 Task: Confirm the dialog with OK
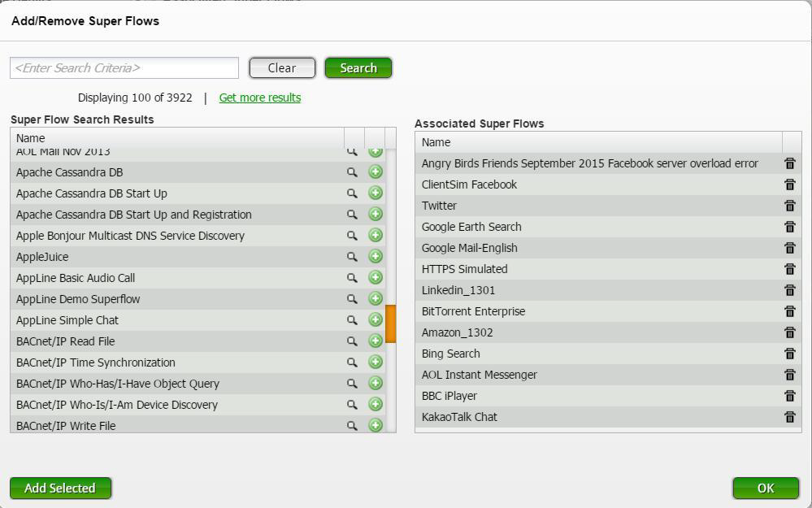pos(766,488)
